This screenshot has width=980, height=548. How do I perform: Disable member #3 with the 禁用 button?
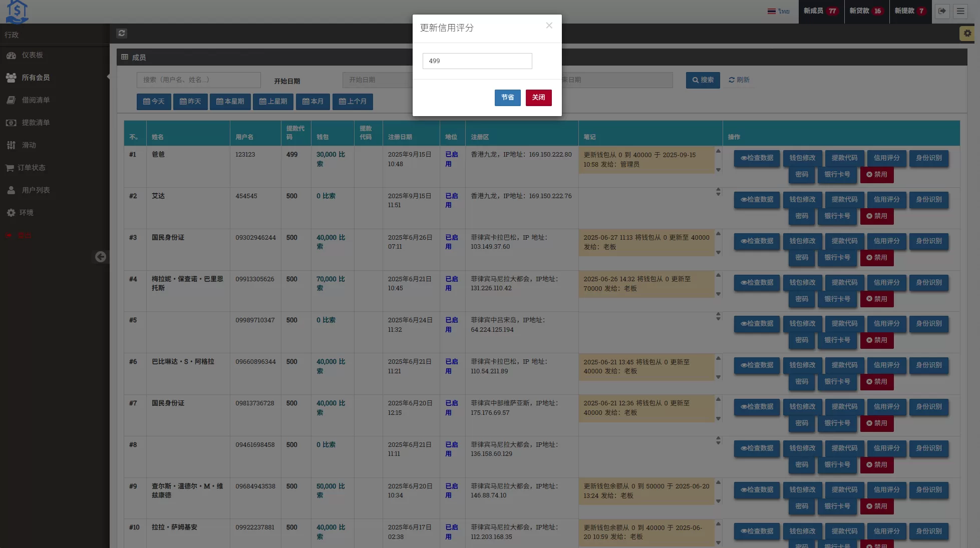pos(876,258)
